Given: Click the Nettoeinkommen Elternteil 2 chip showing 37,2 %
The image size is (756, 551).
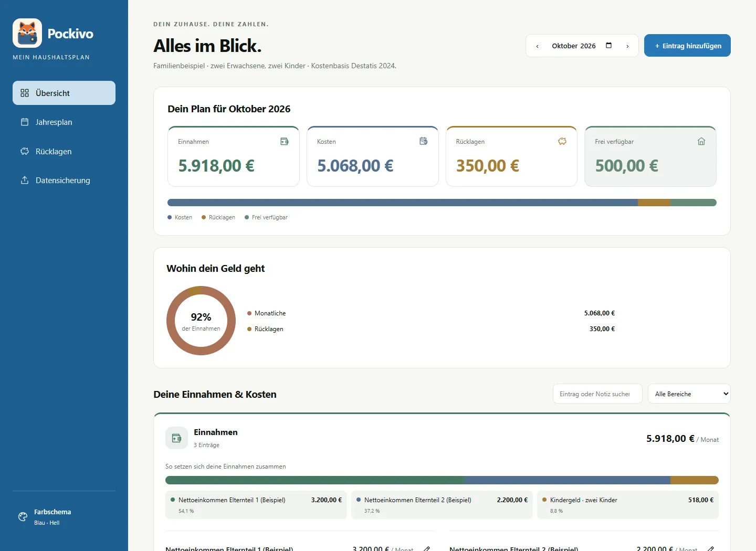Looking at the screenshot, I should click(x=442, y=505).
